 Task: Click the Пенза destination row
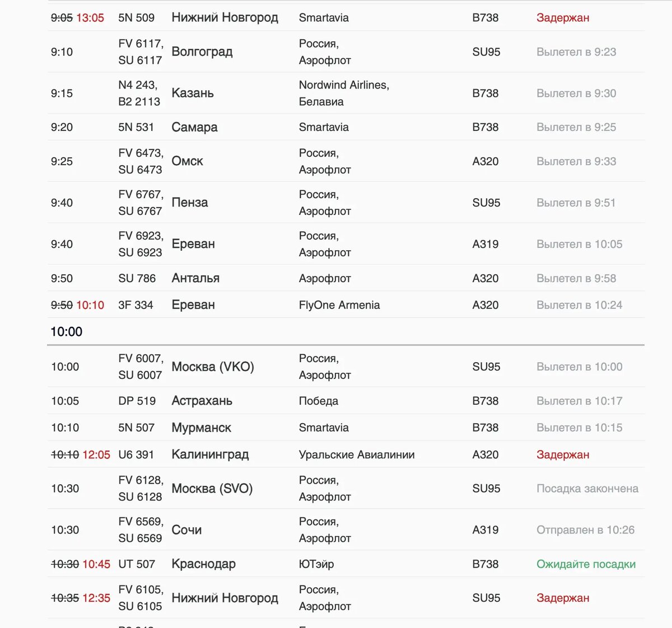point(346,203)
